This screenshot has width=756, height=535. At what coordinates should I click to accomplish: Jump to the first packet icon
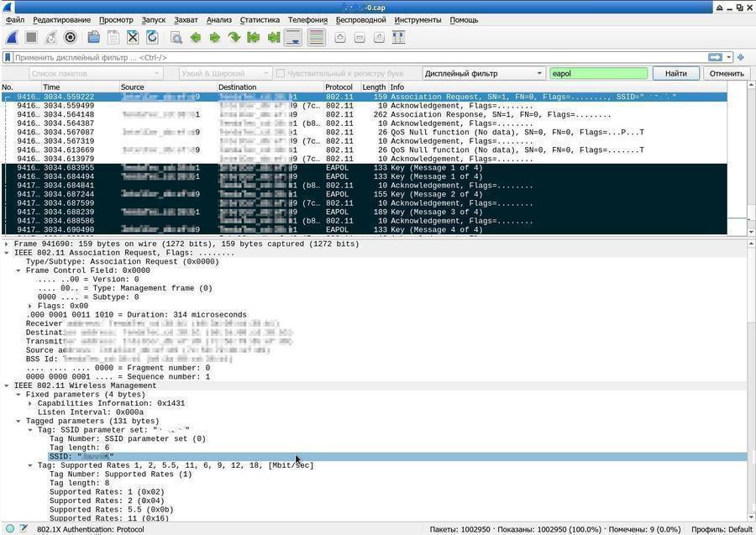254,38
